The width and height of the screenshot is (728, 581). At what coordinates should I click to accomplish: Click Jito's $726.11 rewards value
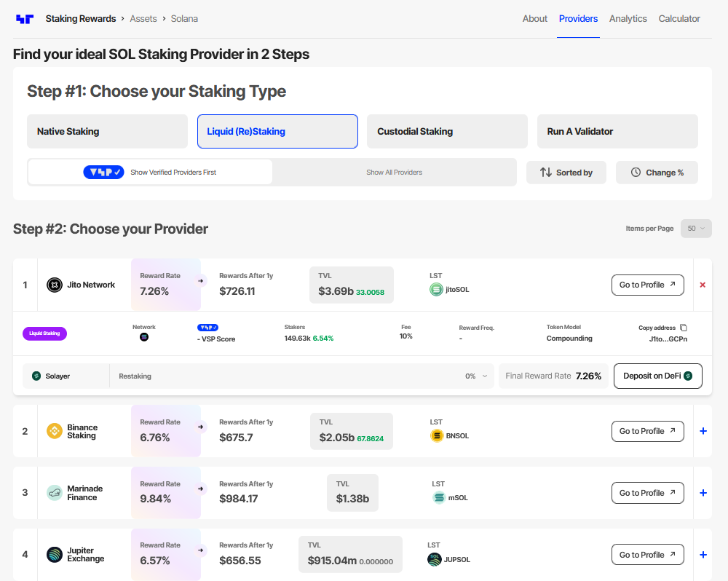(237, 291)
